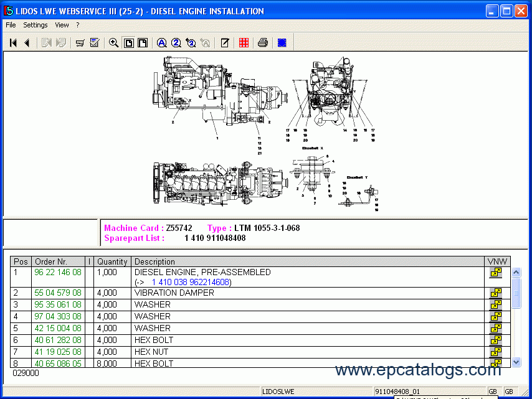Click the Pos column header
The image size is (532, 399).
pyautogui.click(x=21, y=261)
